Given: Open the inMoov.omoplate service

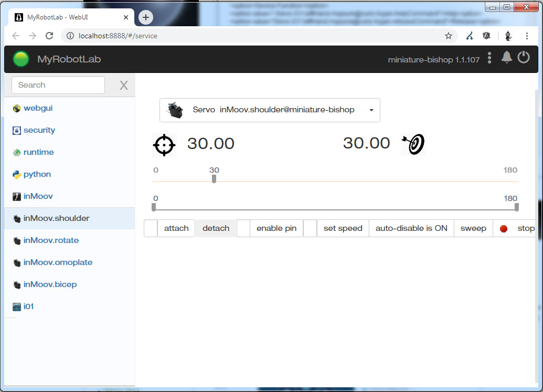Looking at the screenshot, I should 58,262.
